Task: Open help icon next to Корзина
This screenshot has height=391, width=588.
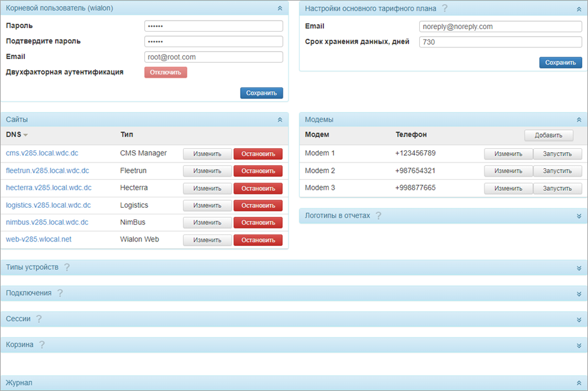Action: (x=41, y=344)
